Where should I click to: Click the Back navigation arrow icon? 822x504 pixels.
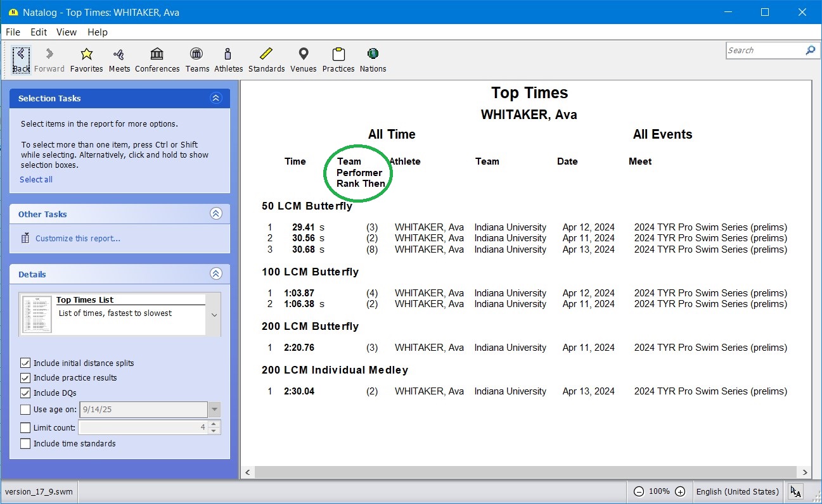(x=21, y=54)
